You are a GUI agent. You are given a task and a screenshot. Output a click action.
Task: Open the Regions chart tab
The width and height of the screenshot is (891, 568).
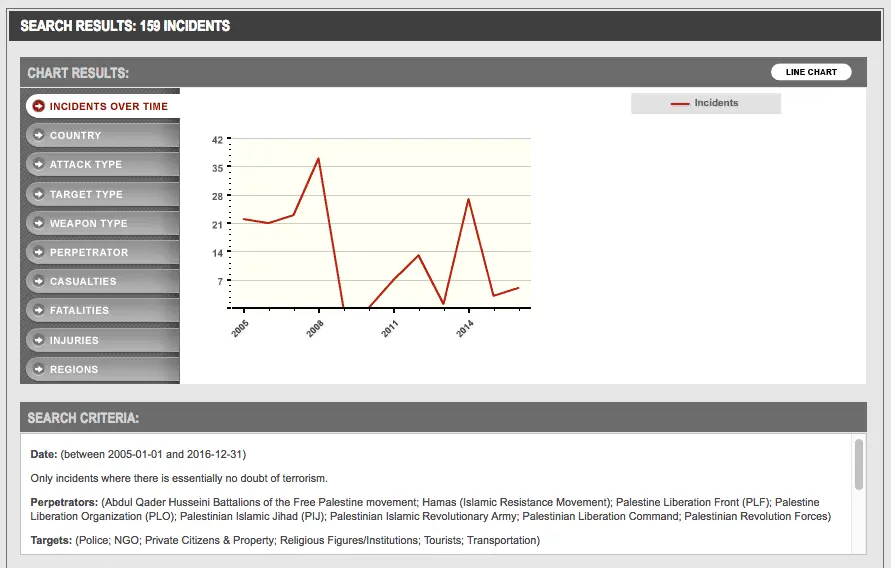[x=103, y=369]
